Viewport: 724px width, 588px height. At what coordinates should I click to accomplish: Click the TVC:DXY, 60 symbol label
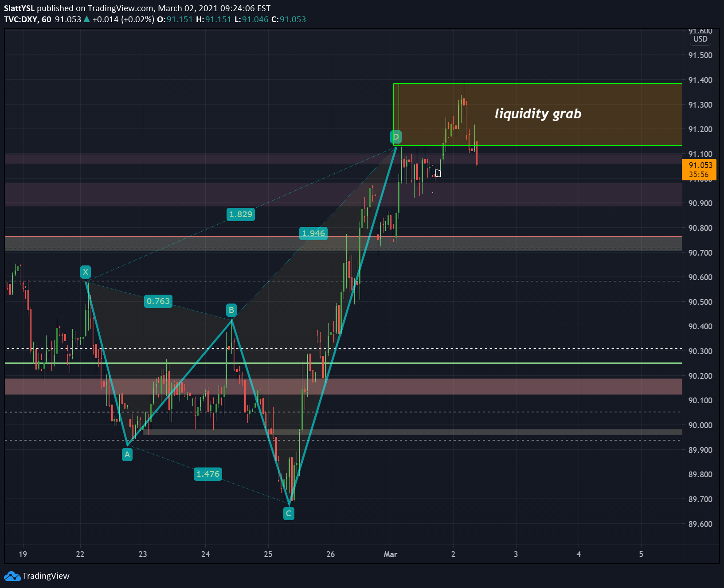point(27,19)
